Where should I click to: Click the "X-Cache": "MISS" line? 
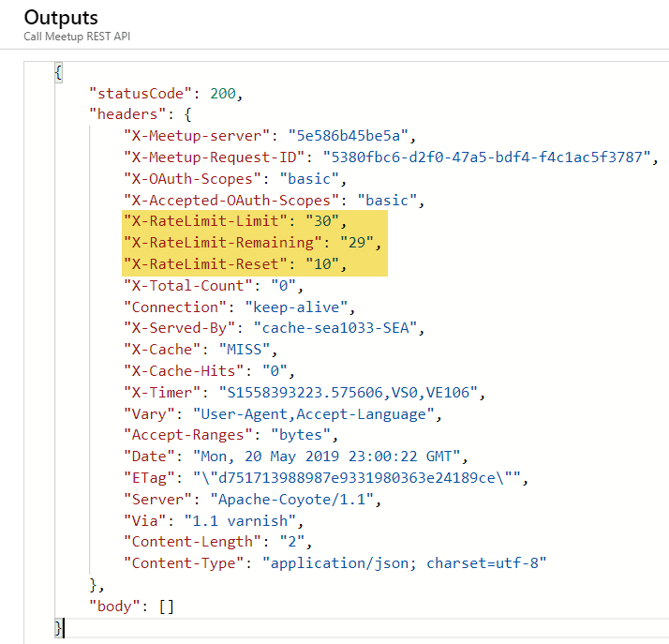coord(201,350)
